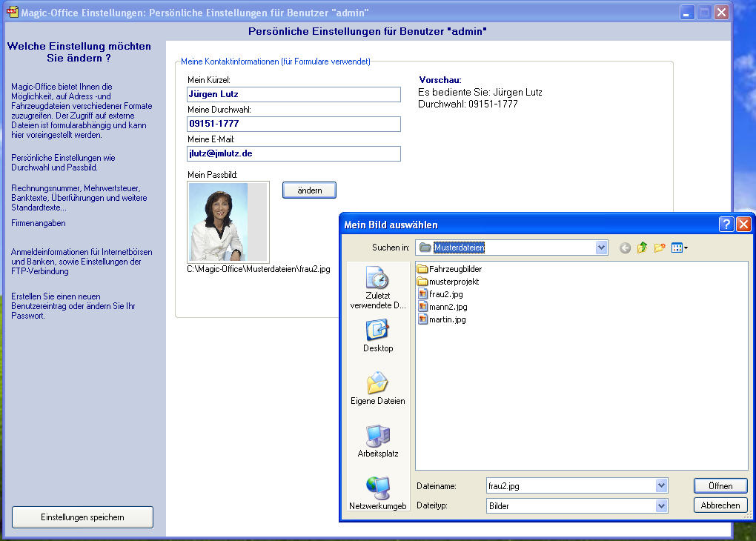The width and height of the screenshot is (756, 541).
Task: Minimize the Magic-Office Einstellungen window
Action: click(x=686, y=12)
